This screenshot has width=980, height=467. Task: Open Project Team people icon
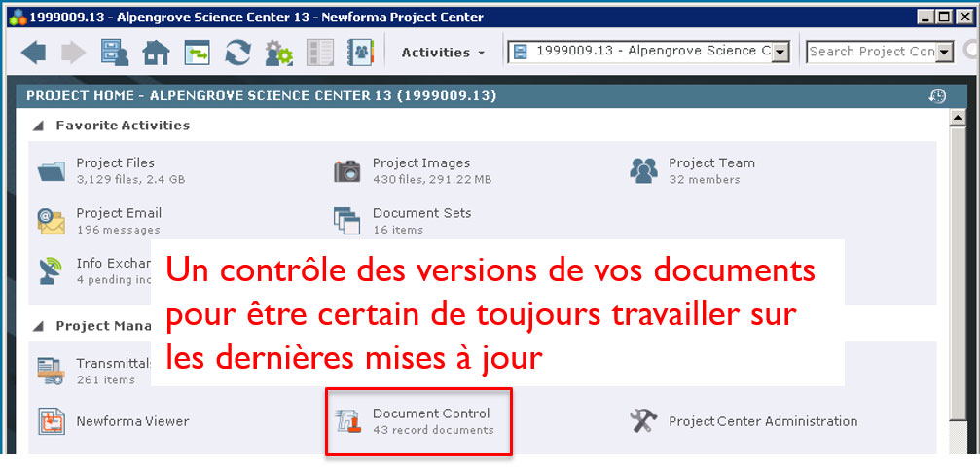click(643, 170)
